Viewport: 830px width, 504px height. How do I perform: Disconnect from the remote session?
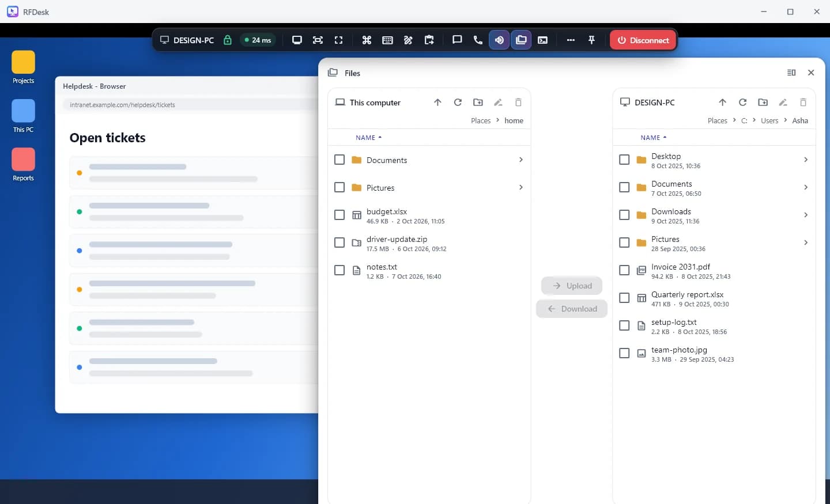point(643,40)
